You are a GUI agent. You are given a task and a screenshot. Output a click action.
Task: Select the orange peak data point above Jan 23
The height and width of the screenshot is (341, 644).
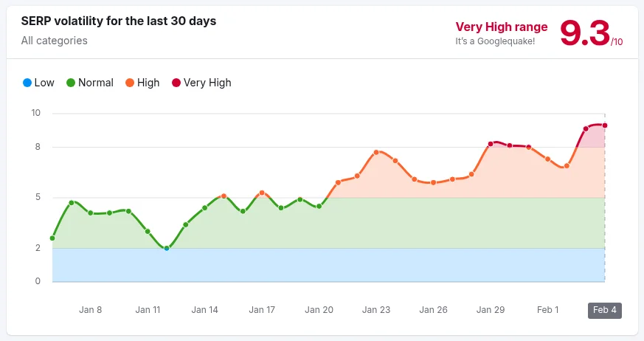[376, 152]
